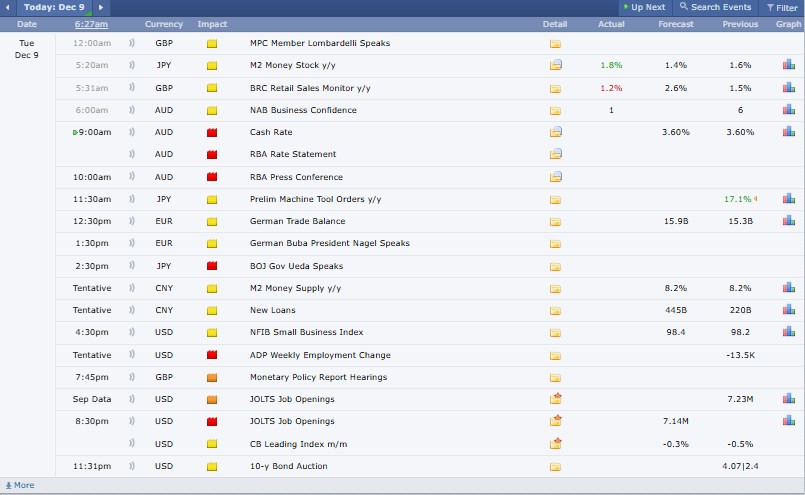This screenshot has height=495, width=805.
Task: Expand detail folder for RBA Rate Statement
Action: (x=555, y=154)
